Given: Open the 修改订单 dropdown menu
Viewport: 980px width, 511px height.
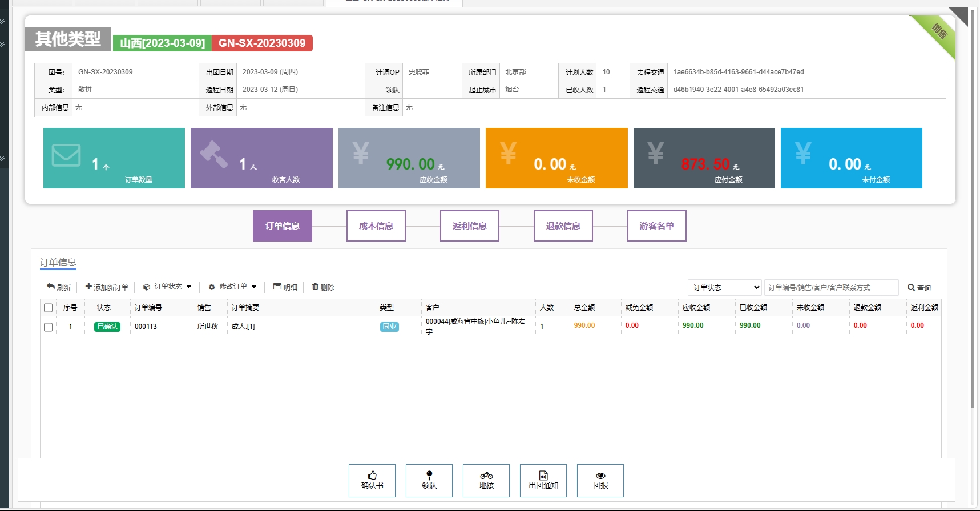Looking at the screenshot, I should (233, 287).
